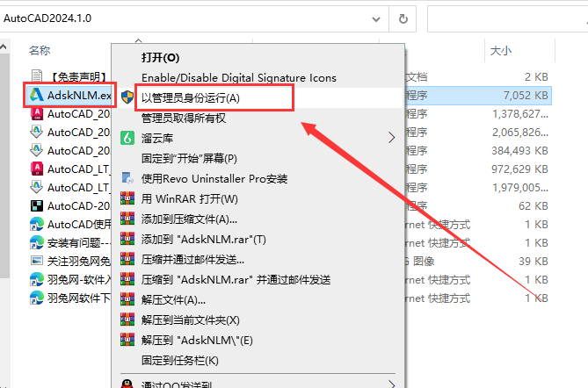Click the AutoCAD_LT red installer icon
Viewport: 588px width, 388px height.
pyautogui.click(x=36, y=169)
